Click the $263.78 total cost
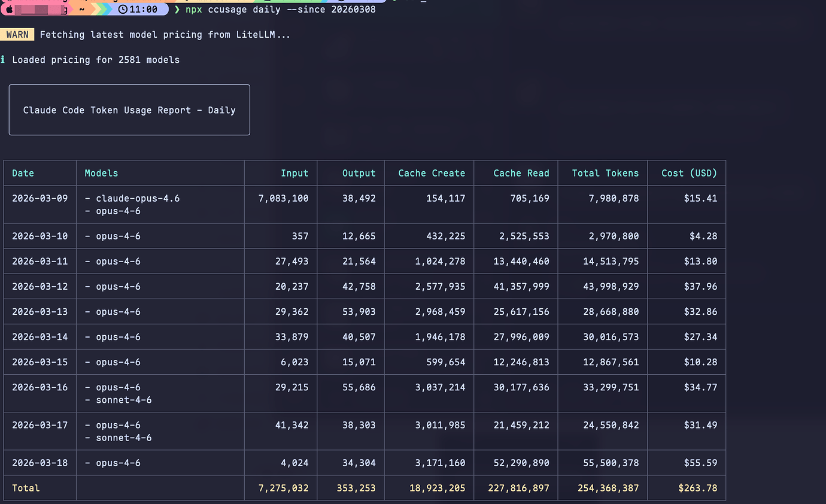Image resolution: width=826 pixels, height=504 pixels. pyautogui.click(x=697, y=488)
